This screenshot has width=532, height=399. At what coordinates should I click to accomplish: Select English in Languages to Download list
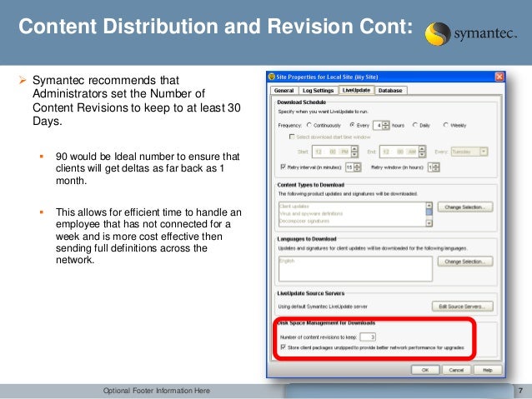355,261
